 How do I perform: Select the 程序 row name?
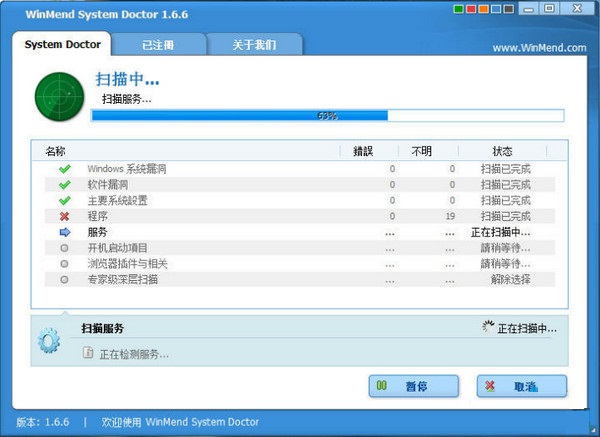[98, 217]
